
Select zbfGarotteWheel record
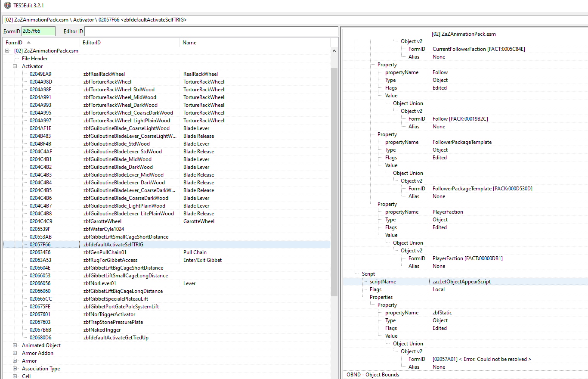167,221
